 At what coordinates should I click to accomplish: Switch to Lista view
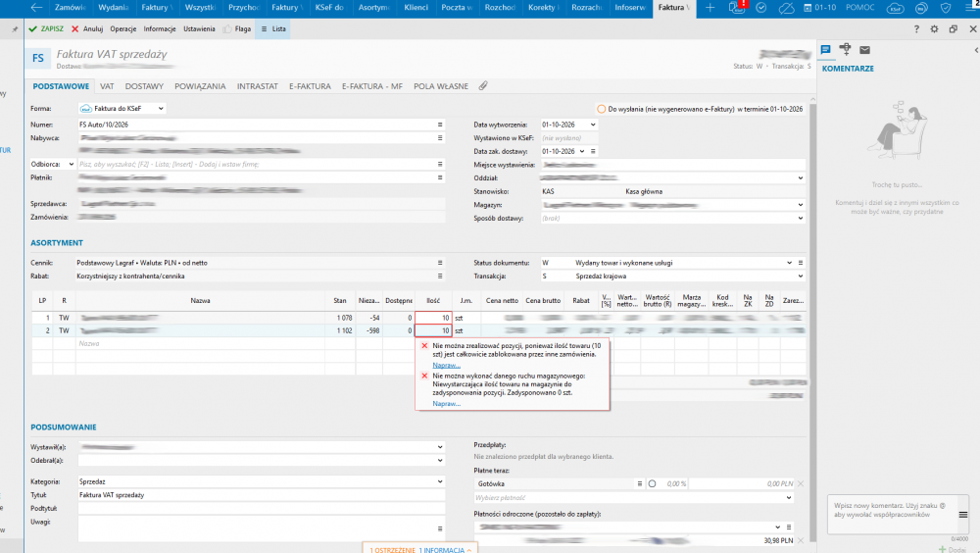pyautogui.click(x=273, y=28)
